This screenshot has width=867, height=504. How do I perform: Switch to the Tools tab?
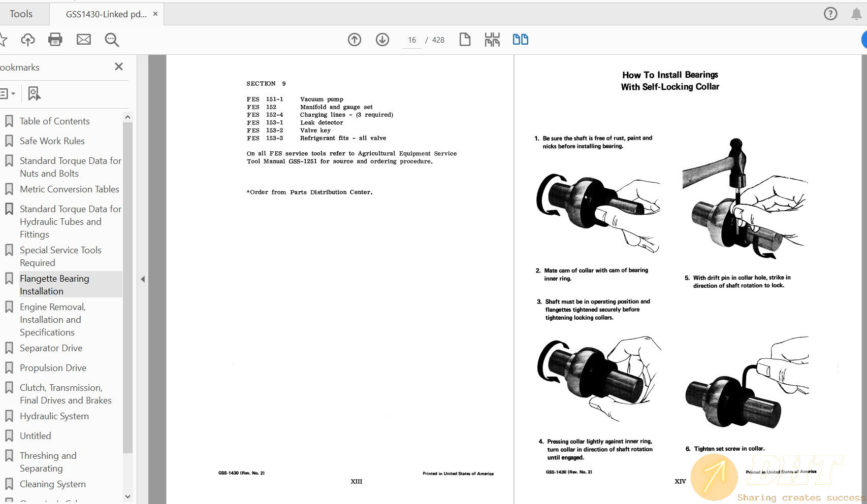(x=21, y=14)
